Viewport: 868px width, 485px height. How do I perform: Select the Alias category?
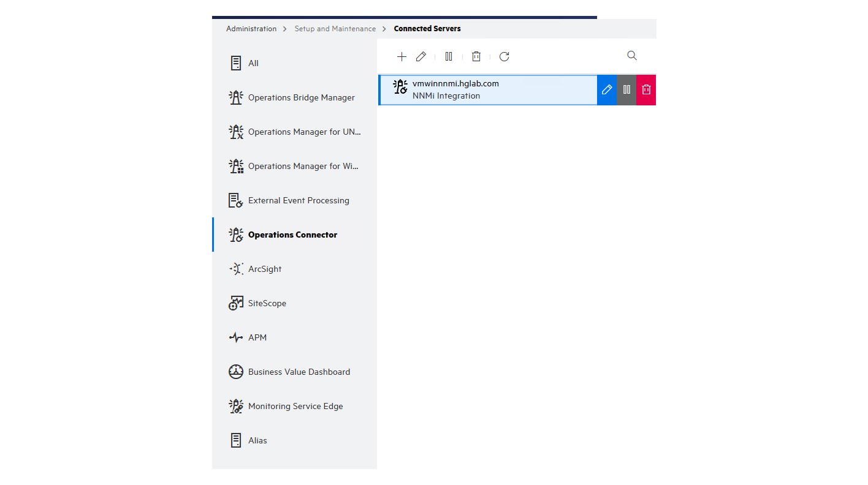pos(295,440)
